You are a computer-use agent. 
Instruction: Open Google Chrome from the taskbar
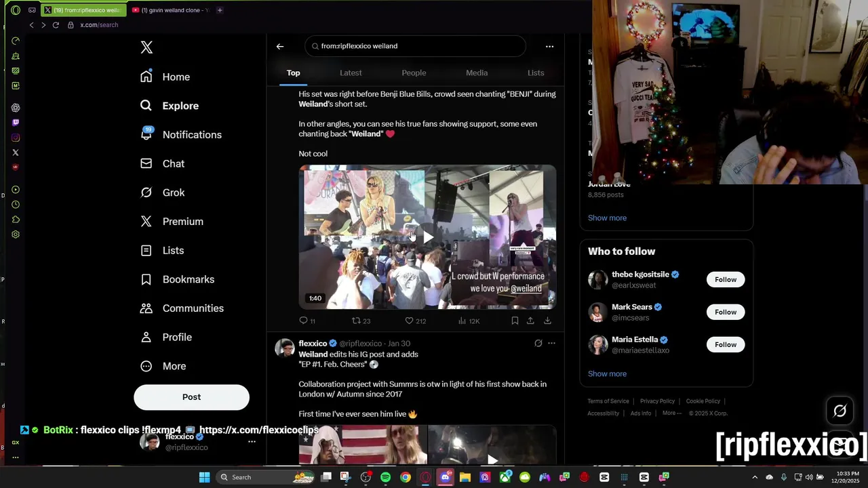click(x=405, y=477)
